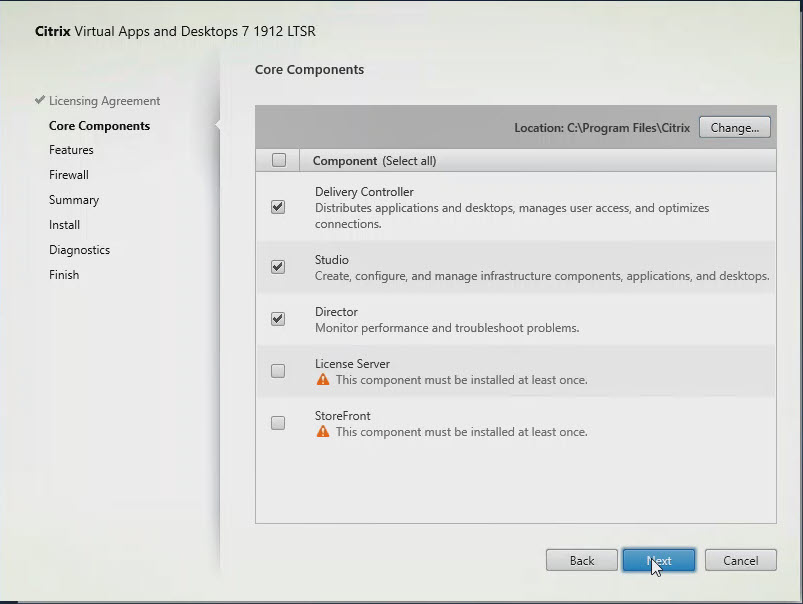
Task: Select the Finish step in sidebar
Action: (64, 275)
